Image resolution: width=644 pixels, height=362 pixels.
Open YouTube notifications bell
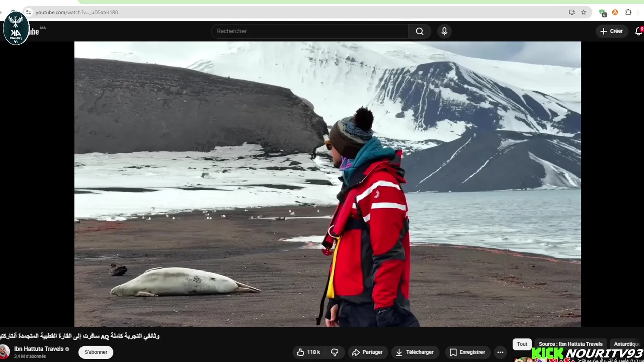(639, 31)
